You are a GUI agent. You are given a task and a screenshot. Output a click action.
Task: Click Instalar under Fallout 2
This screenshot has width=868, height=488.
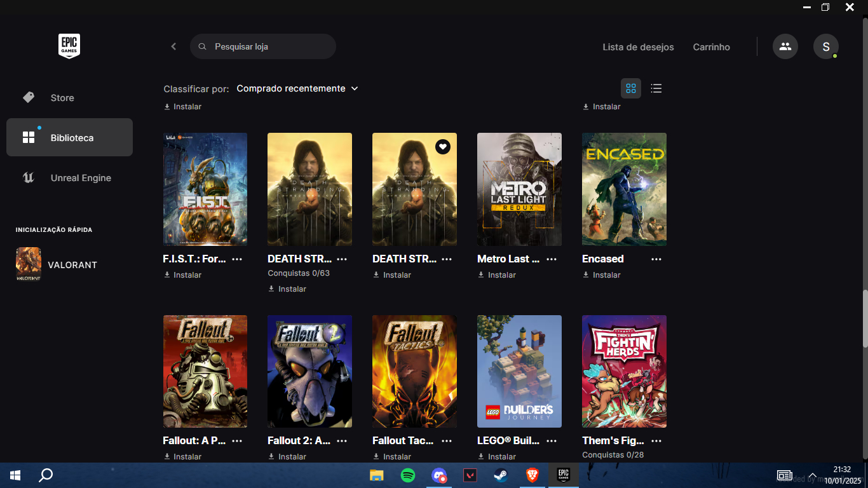click(287, 457)
